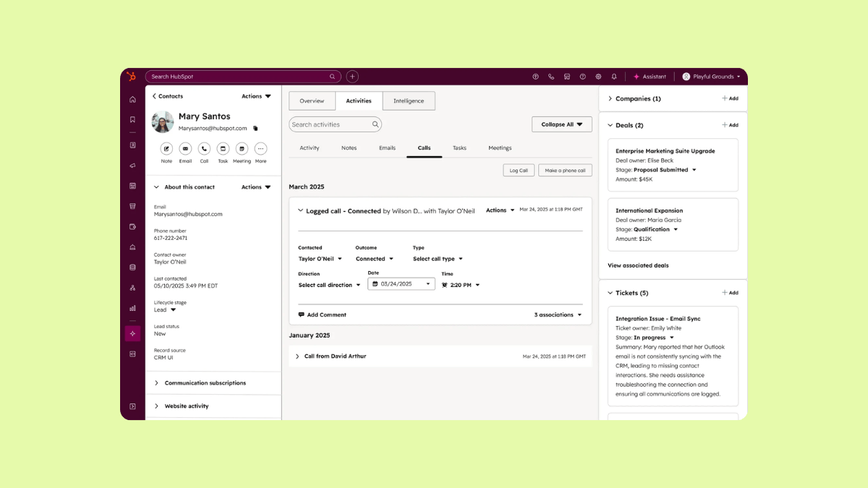Open the Outcome Connected dropdown
Image resolution: width=868 pixels, height=488 pixels.
[375, 259]
